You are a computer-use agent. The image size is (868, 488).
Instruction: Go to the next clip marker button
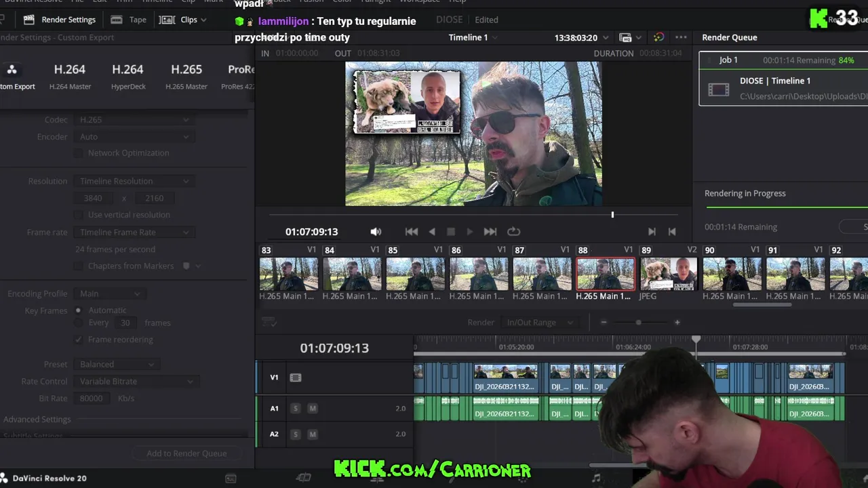pyautogui.click(x=652, y=232)
